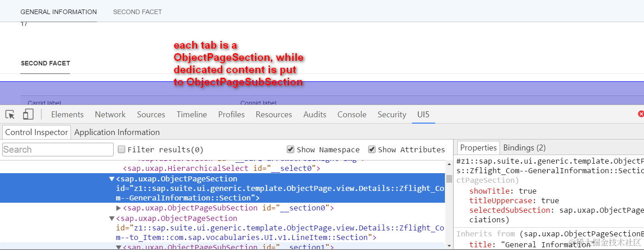Select the GENERAL INFORMATION anchor tab
This screenshot has height=250, width=644.
click(x=59, y=12)
